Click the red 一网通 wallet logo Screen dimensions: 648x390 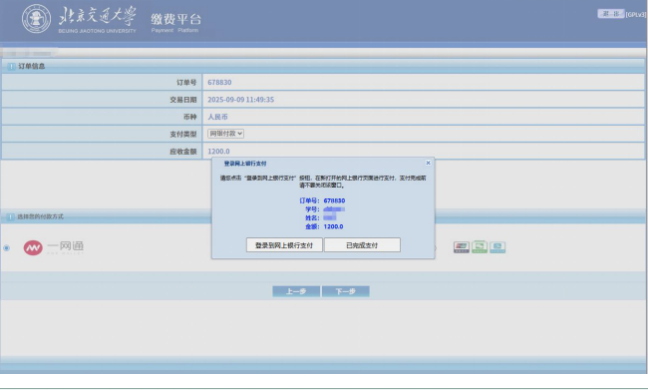33,247
